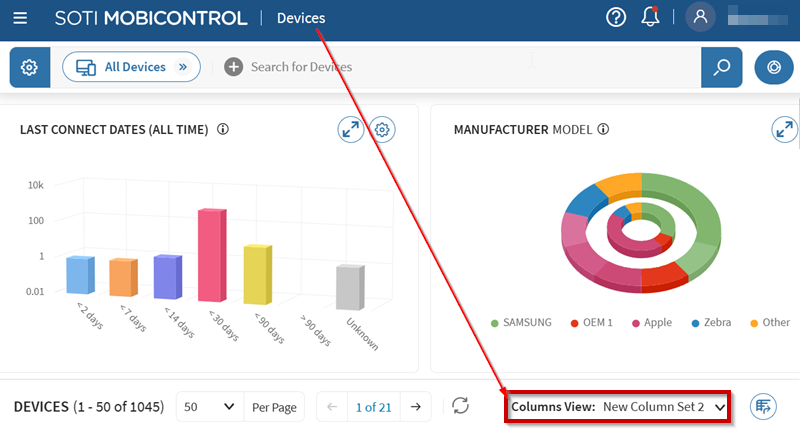Open the user account avatar
Image resolution: width=800 pixels, height=433 pixels.
(700, 17)
